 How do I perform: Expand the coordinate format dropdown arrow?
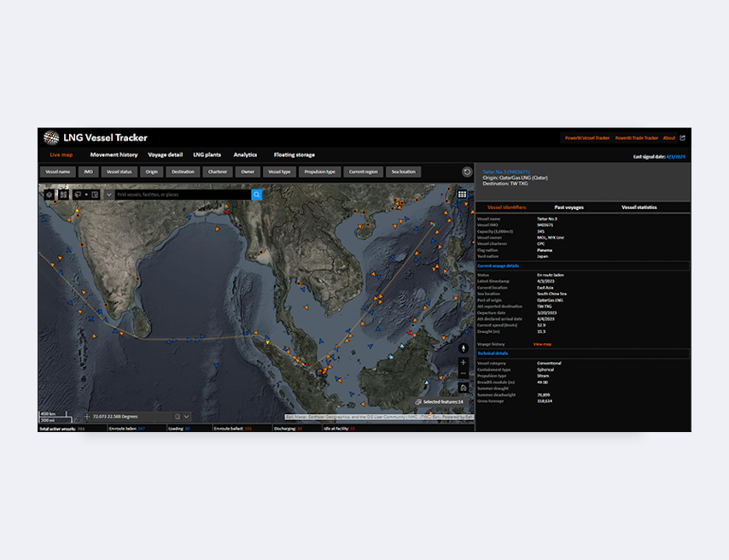186,417
